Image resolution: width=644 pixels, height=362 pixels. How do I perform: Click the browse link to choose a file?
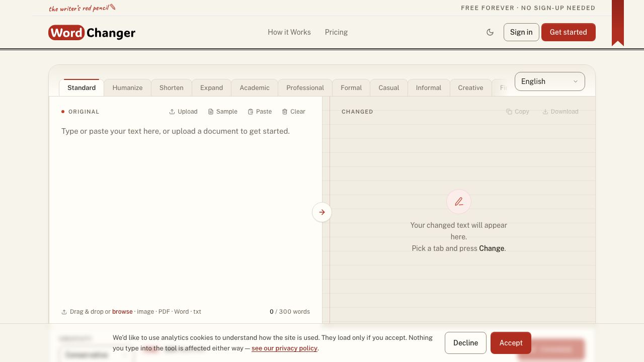[122, 312]
